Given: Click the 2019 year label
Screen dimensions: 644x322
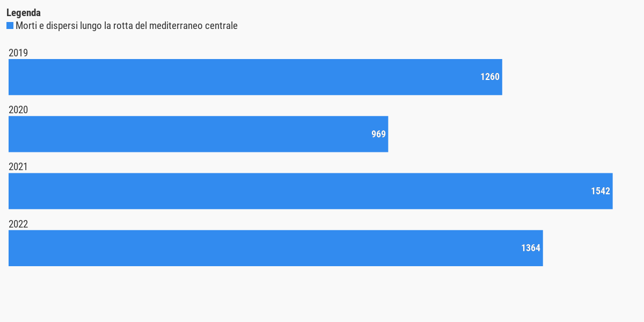Looking at the screenshot, I should [x=18, y=53].
